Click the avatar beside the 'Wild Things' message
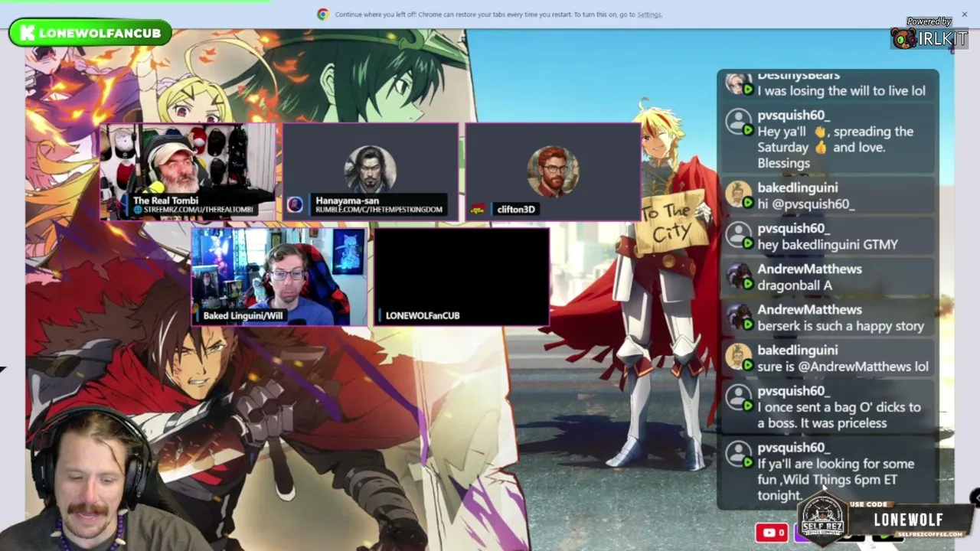This screenshot has height=551, width=980. (x=739, y=455)
